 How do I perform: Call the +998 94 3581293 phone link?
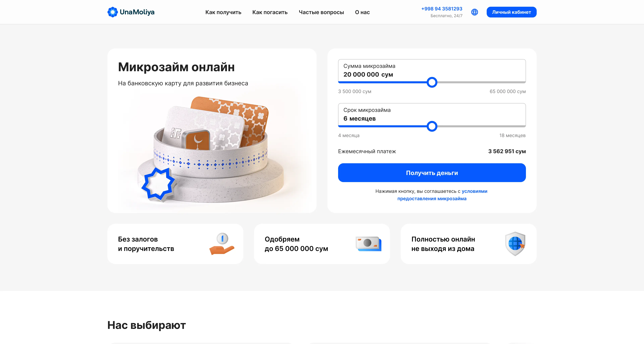tap(442, 9)
